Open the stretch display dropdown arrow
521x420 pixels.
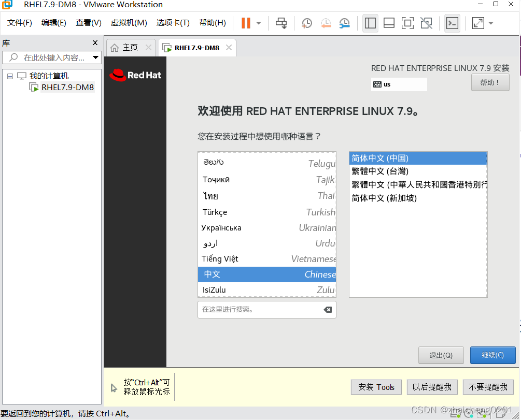click(491, 23)
